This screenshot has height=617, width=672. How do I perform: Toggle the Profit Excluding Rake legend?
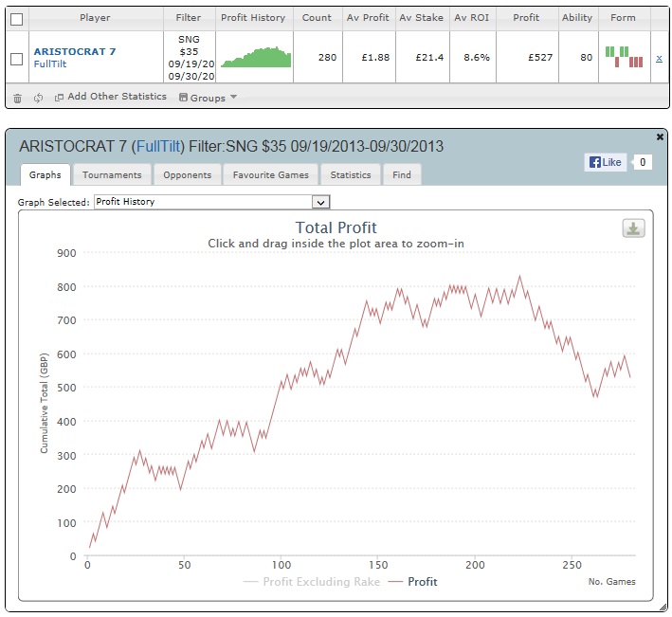(312, 582)
